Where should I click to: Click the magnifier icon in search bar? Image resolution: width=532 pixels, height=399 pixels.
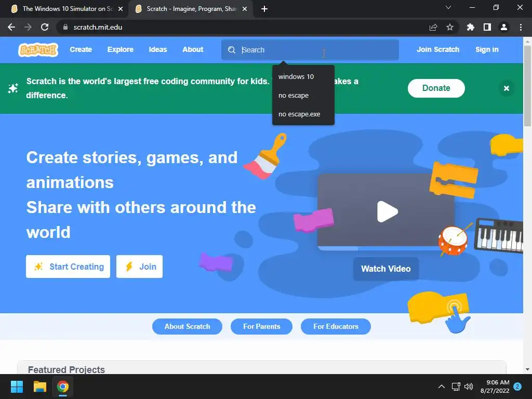pyautogui.click(x=231, y=50)
